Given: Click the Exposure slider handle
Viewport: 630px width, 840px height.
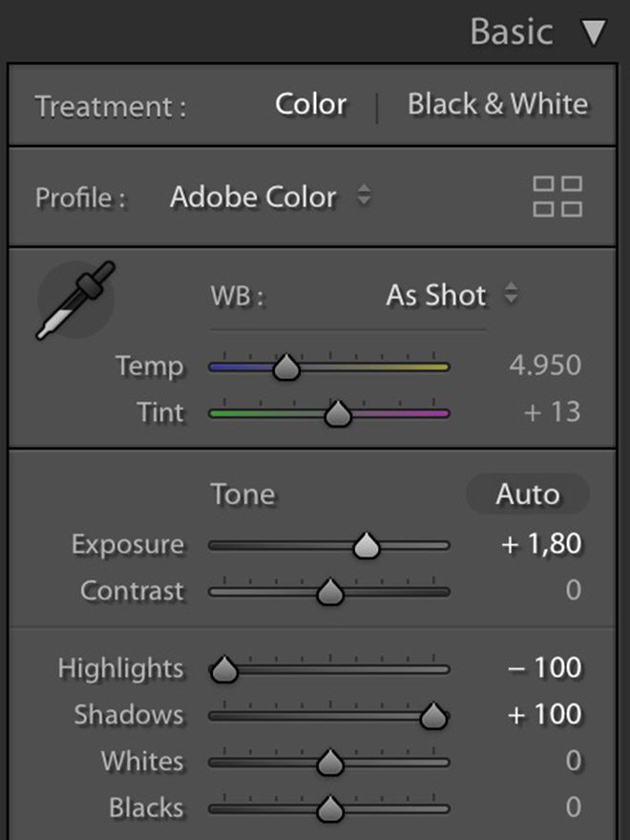Looking at the screenshot, I should point(366,546).
